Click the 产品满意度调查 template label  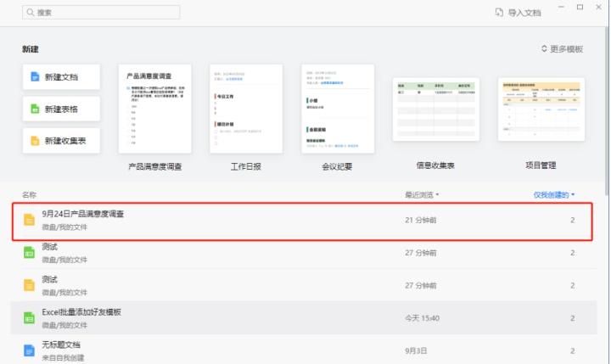click(155, 167)
